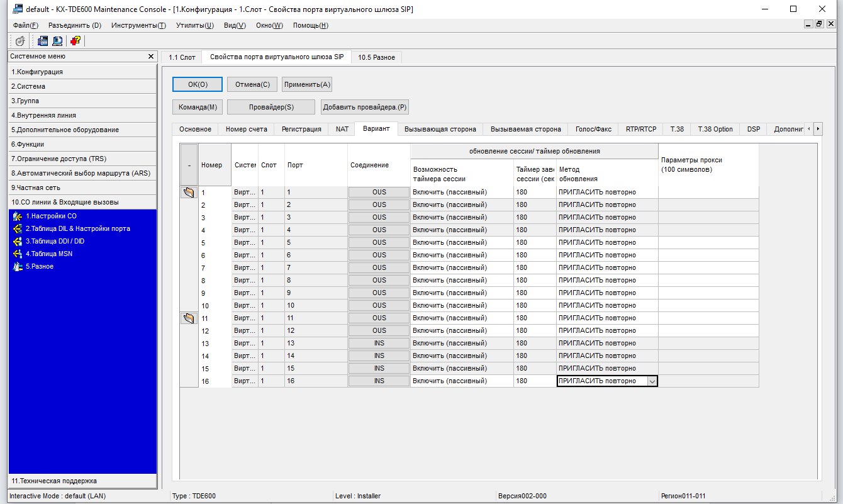Click the application icon in the title bar
Screen dimensions: 843x504
click(x=17, y=9)
